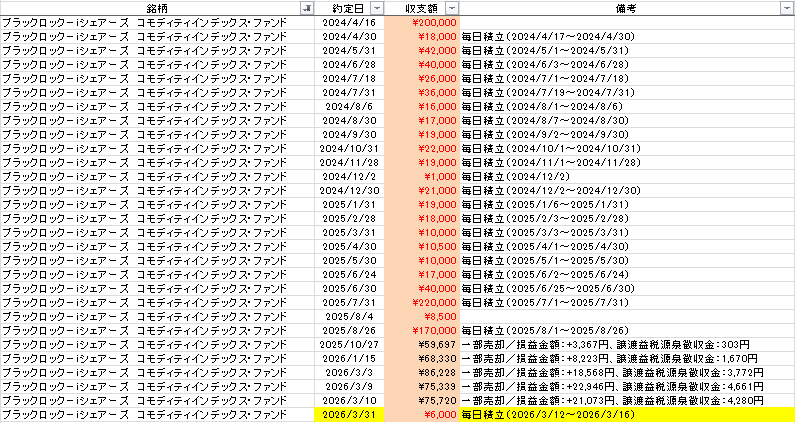Select the amount cell ¥16,000
Screen dimensions: 795x423
[421, 107]
